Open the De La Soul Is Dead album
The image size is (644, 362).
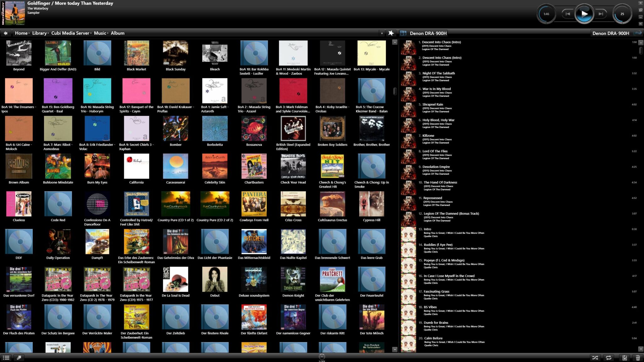[x=175, y=282]
